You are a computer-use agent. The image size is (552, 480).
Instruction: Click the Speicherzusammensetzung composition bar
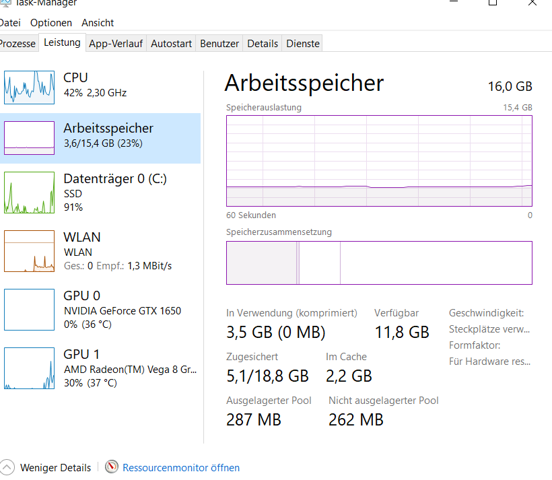pyautogui.click(x=379, y=263)
